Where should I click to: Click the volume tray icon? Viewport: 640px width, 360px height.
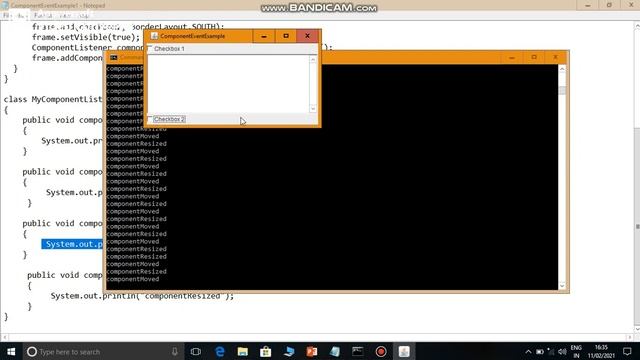pos(562,351)
